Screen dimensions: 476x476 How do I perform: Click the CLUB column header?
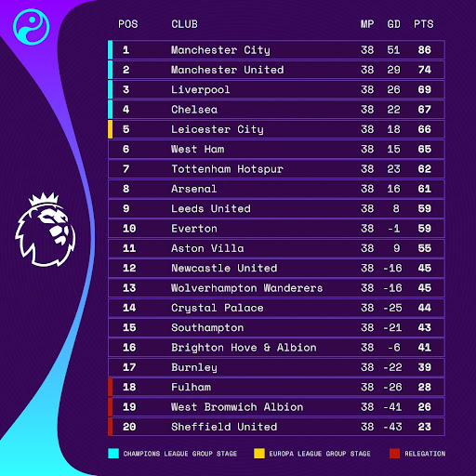coord(184,24)
